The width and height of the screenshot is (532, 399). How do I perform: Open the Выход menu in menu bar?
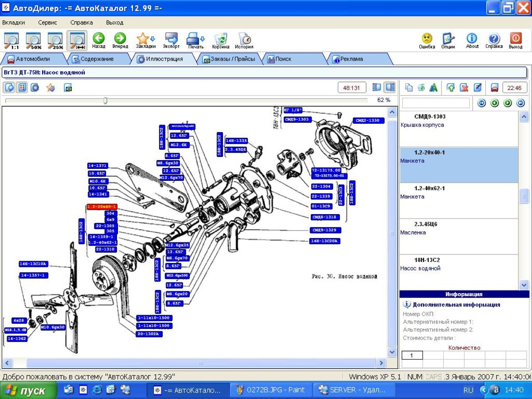tap(115, 22)
